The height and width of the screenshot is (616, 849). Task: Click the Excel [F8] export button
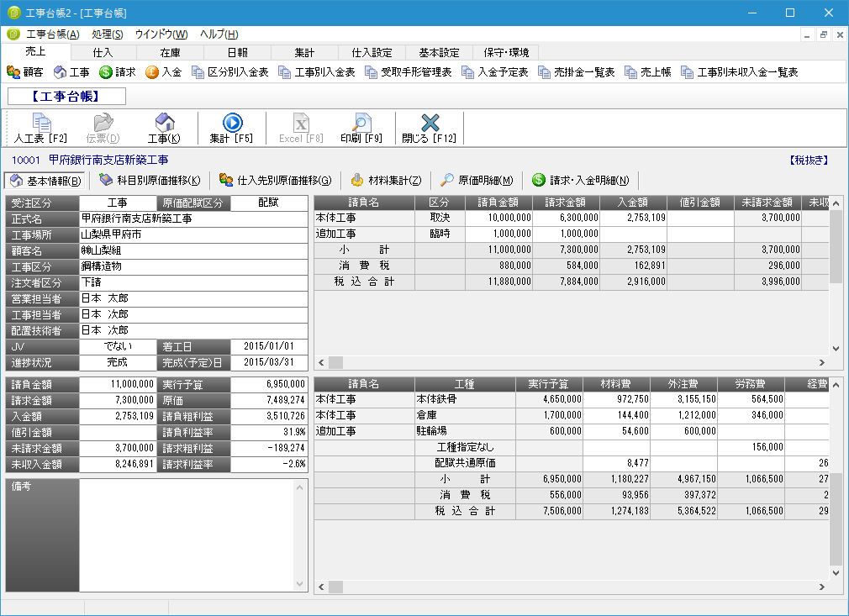[x=301, y=129]
